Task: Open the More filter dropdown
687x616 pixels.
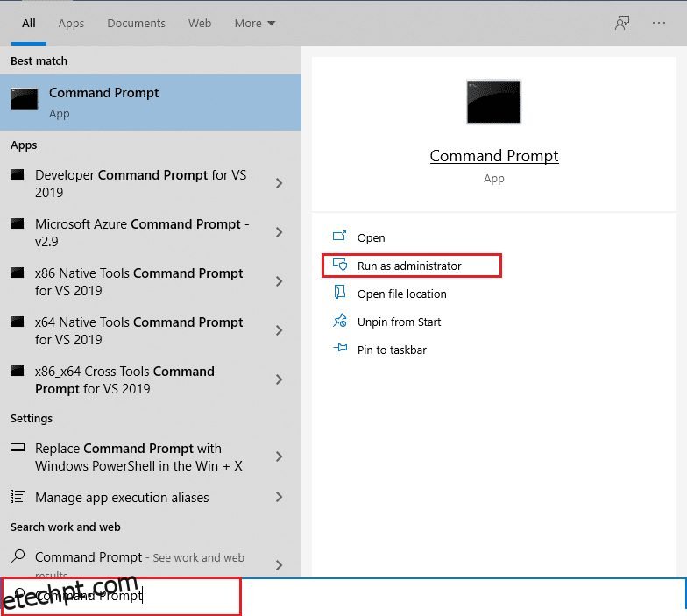Action: point(254,23)
